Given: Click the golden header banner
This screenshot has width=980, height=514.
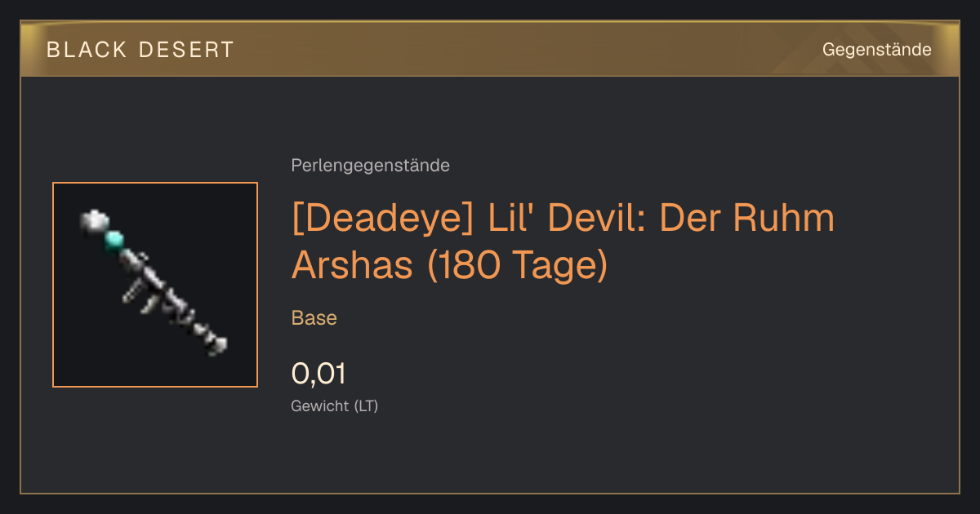Looking at the screenshot, I should click(x=490, y=49).
